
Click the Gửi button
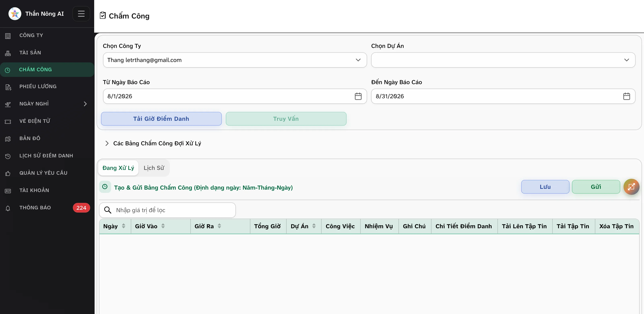[x=596, y=187]
